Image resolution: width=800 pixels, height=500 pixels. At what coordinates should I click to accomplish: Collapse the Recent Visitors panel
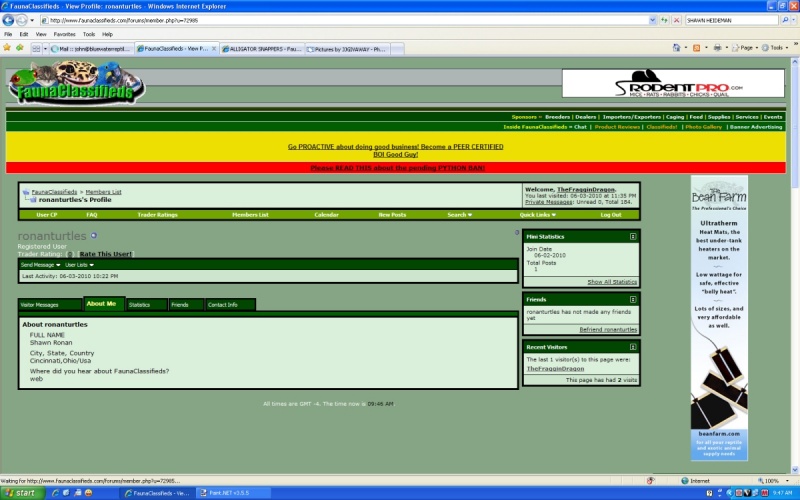[633, 347]
